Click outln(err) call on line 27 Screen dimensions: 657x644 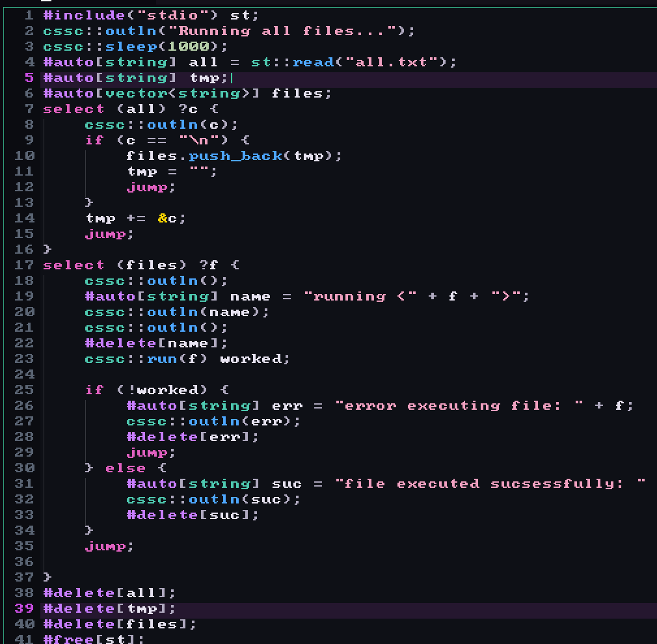[240, 421]
